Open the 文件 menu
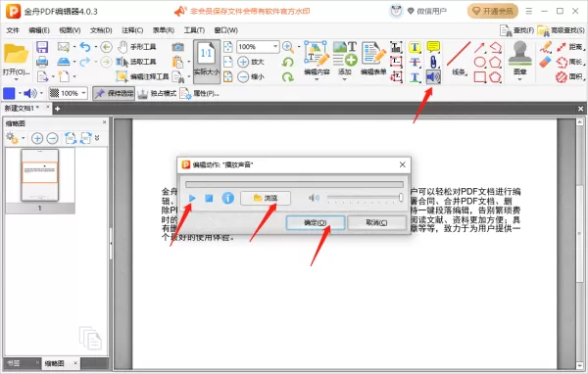The width and height of the screenshot is (588, 374). click(13, 30)
